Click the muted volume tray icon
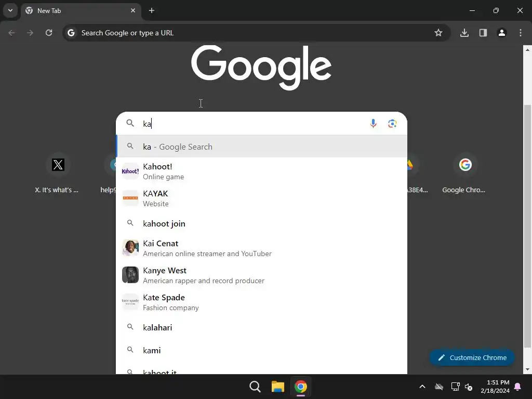 (469, 387)
